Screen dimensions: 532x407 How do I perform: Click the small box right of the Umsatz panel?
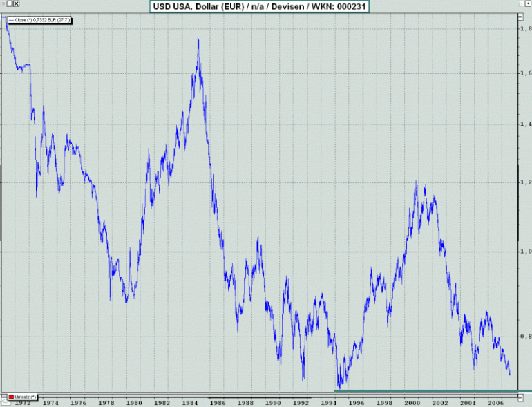point(521,397)
